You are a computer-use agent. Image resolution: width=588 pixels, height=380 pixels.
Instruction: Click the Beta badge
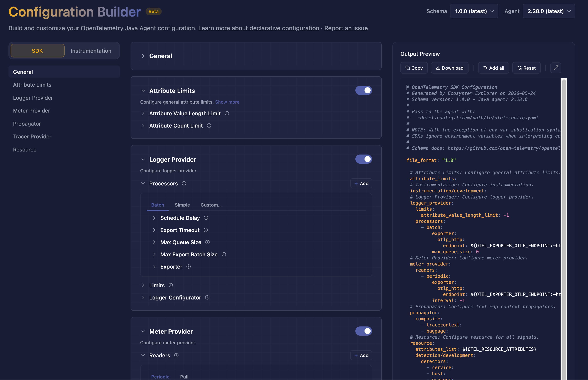point(153,11)
